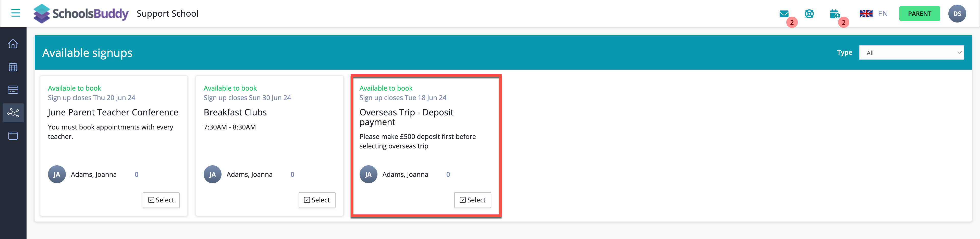
Task: Select June Parent Teacher Conference signup
Action: coord(161,200)
